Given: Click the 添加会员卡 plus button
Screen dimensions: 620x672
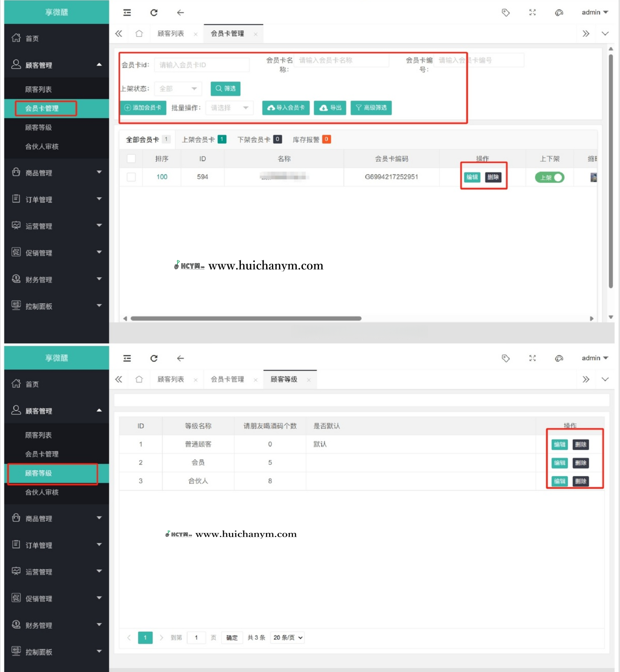Looking at the screenshot, I should 143,108.
